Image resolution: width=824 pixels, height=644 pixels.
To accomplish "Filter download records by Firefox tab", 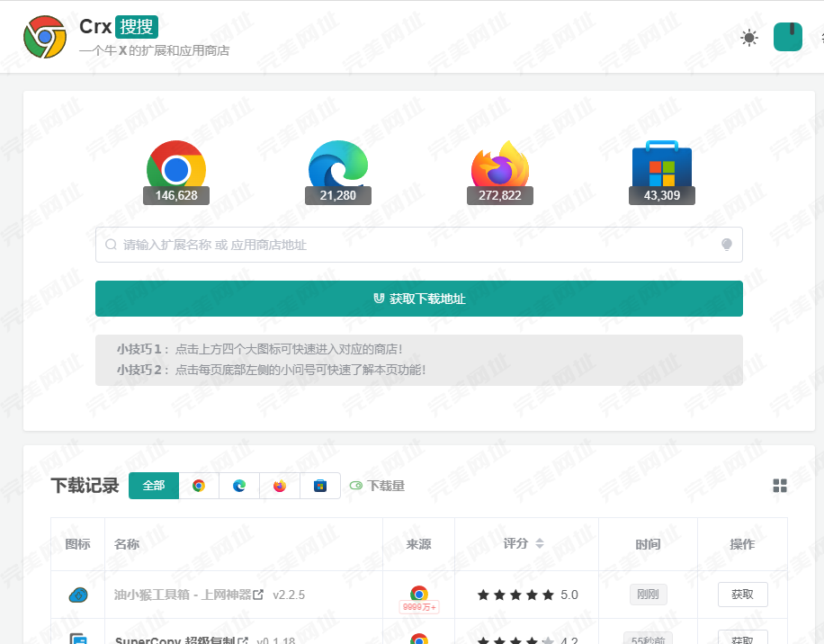I will pos(280,486).
